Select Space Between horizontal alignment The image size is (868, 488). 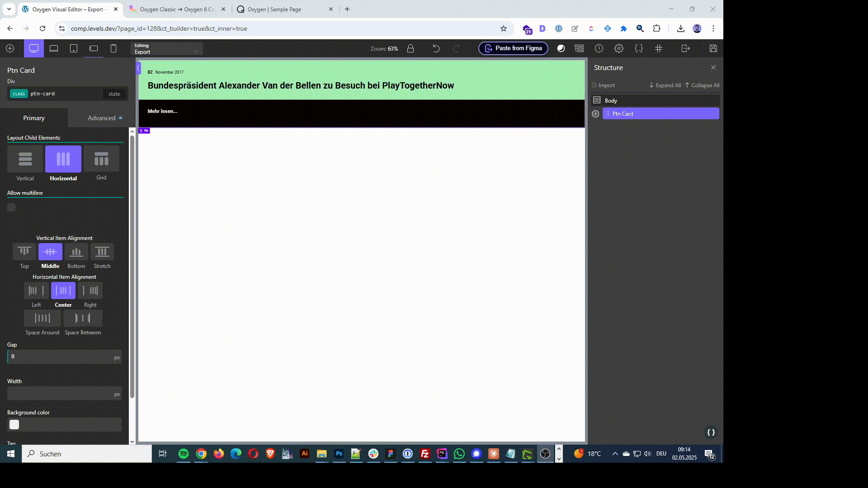(x=83, y=318)
